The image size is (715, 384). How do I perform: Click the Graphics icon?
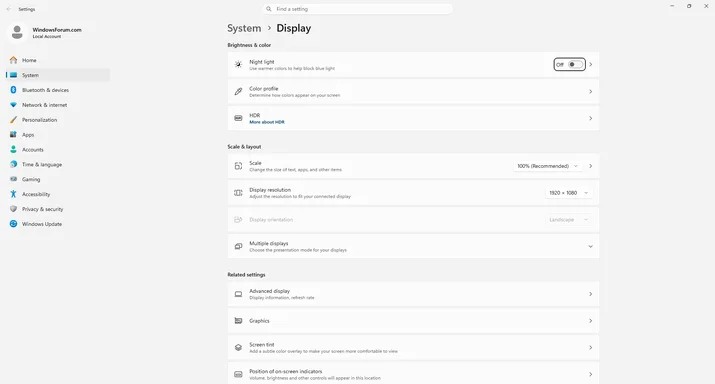(238, 321)
